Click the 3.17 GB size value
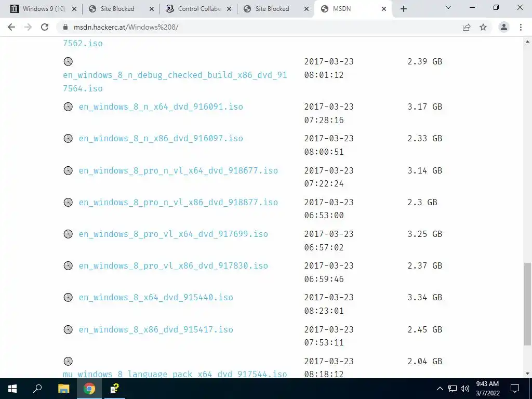532x399 pixels. [x=425, y=107]
